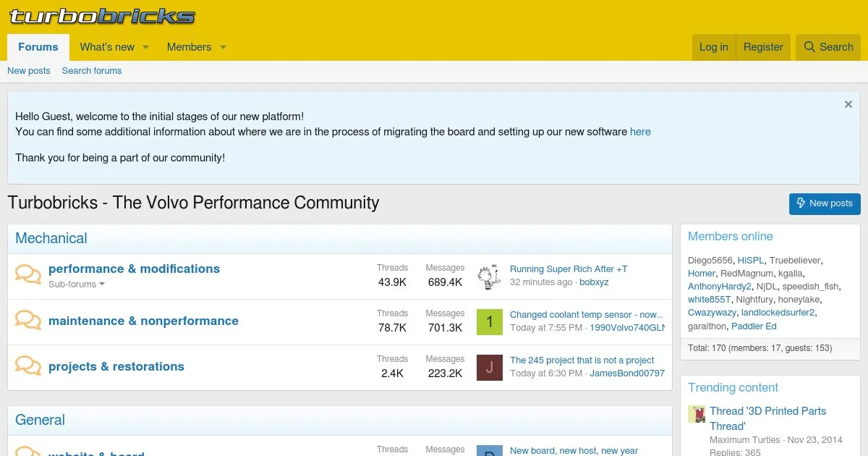The height and width of the screenshot is (456, 868).
Task: Open Paddler Ed's member profile
Action: (x=754, y=326)
